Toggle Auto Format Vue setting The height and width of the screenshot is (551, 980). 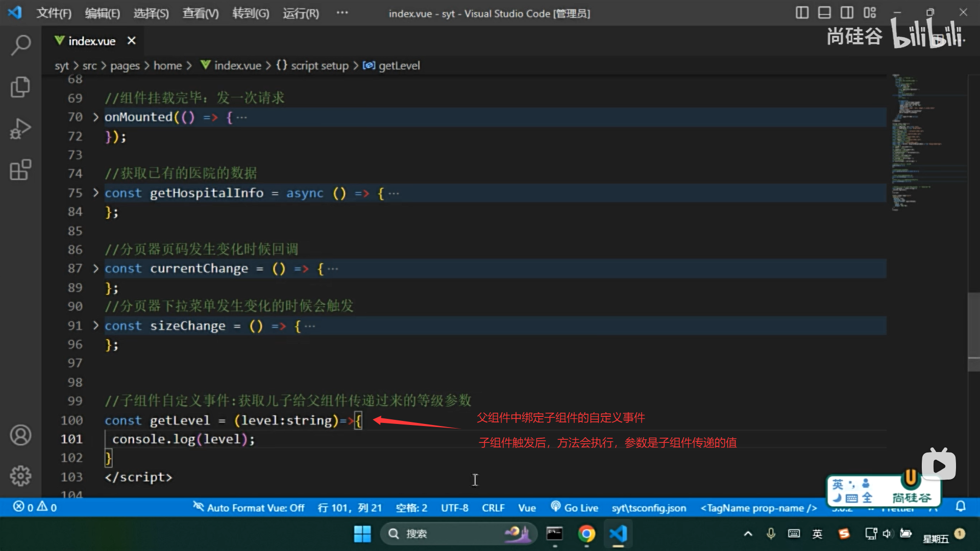(x=249, y=508)
